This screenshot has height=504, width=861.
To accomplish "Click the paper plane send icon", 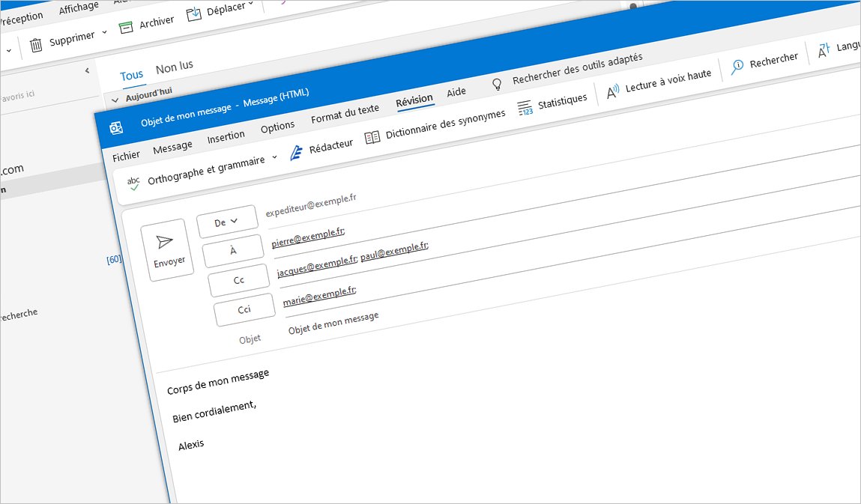I will click(164, 242).
